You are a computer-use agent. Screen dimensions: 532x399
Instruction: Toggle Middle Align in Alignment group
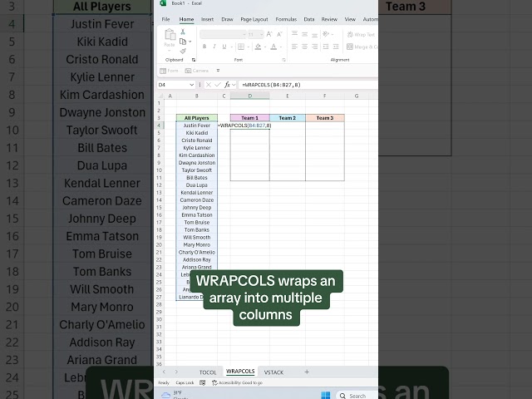pos(305,34)
